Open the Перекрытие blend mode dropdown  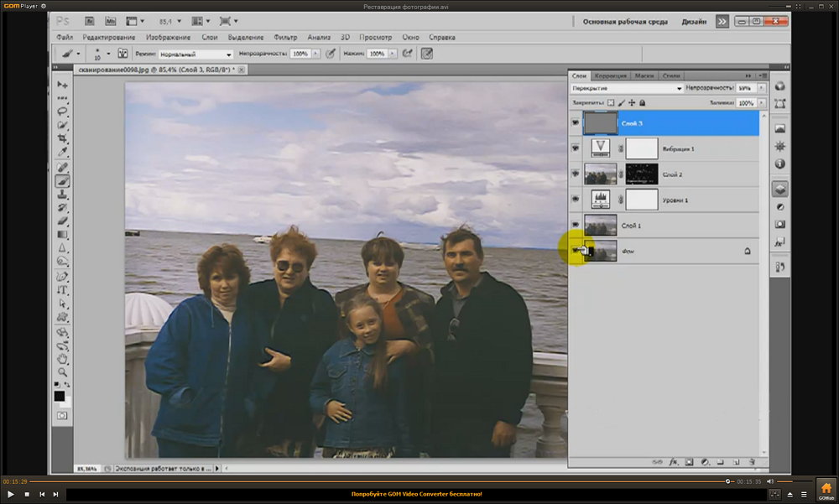(x=626, y=87)
